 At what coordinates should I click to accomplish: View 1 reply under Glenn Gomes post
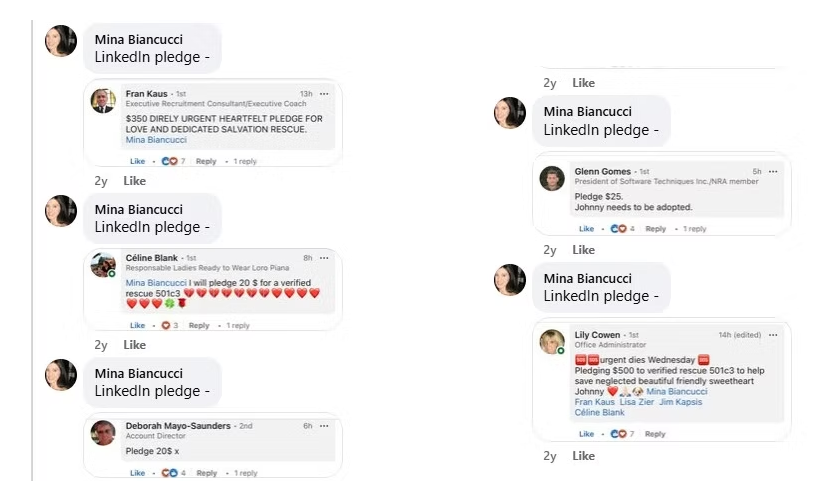click(692, 229)
